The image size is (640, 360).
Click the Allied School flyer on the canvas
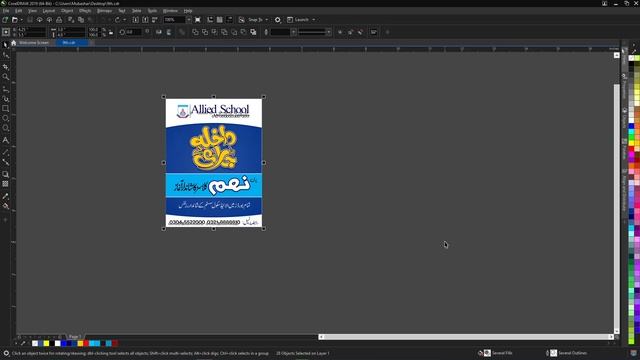point(213,162)
